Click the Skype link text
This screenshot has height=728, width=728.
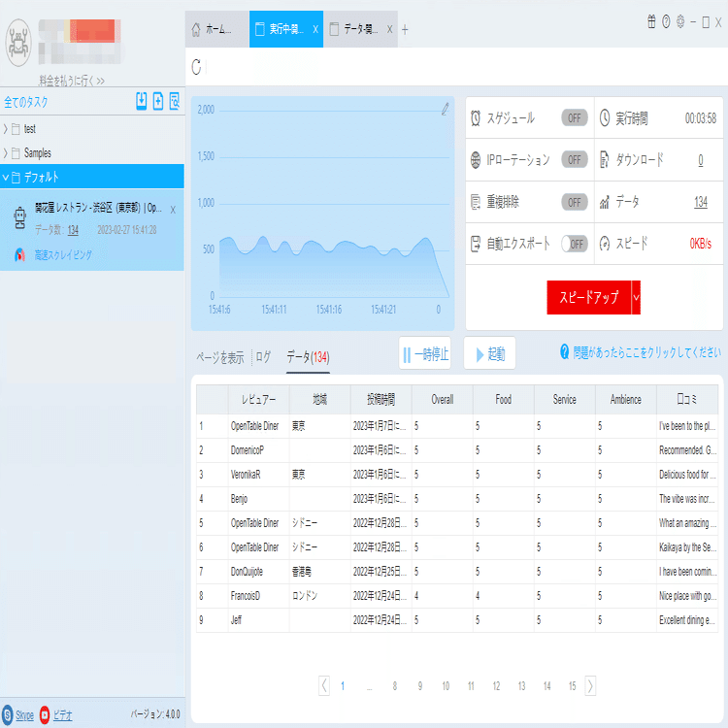click(24, 714)
